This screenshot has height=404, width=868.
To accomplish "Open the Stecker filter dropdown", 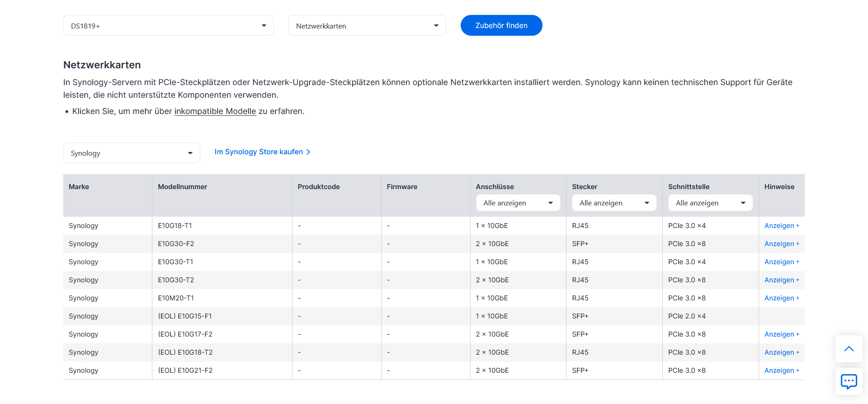I will coord(614,203).
